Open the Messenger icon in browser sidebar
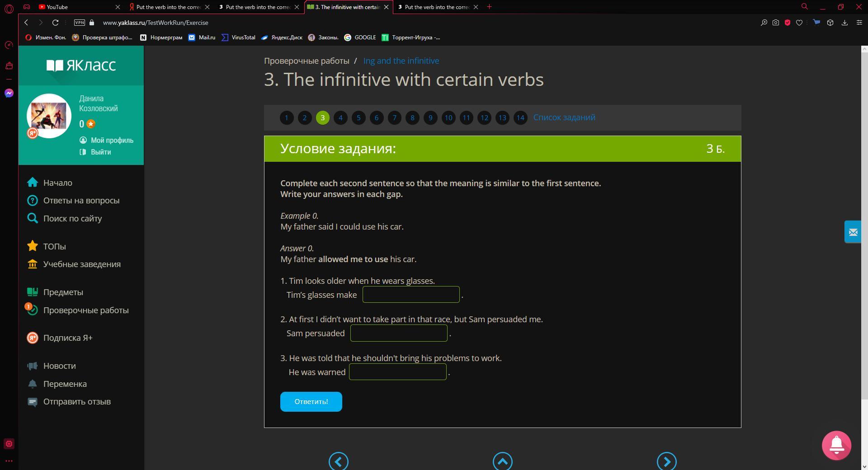This screenshot has width=868, height=470. point(9,93)
